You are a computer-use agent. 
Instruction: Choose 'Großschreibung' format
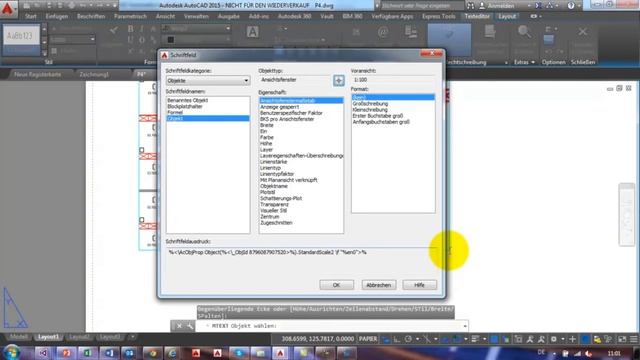click(x=370, y=104)
